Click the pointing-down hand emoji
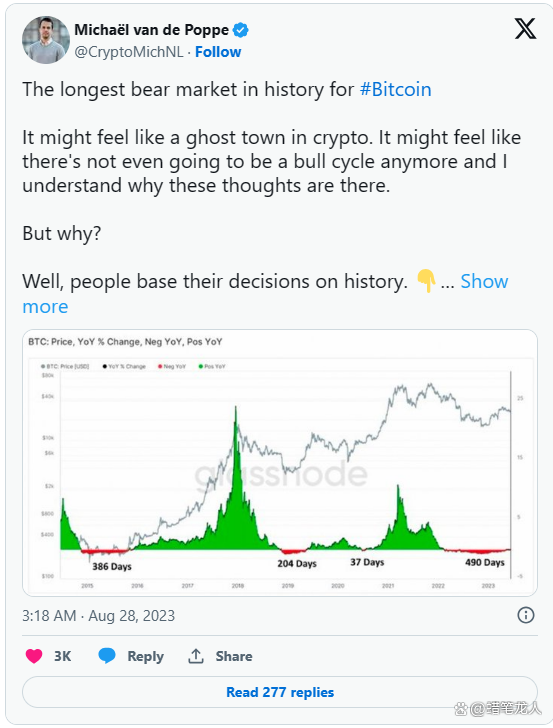 (425, 281)
